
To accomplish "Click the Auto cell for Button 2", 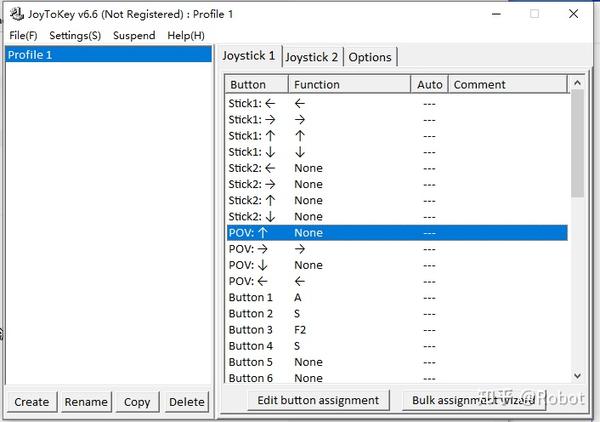I will click(x=429, y=314).
